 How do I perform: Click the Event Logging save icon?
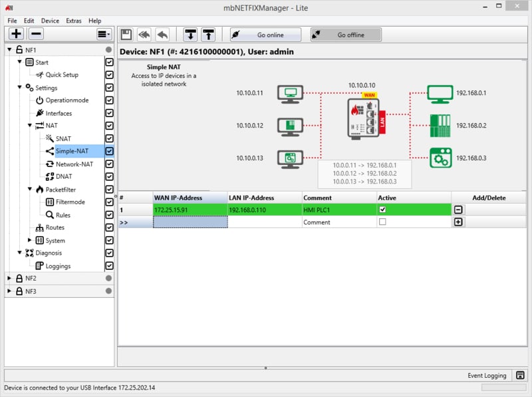pos(520,376)
